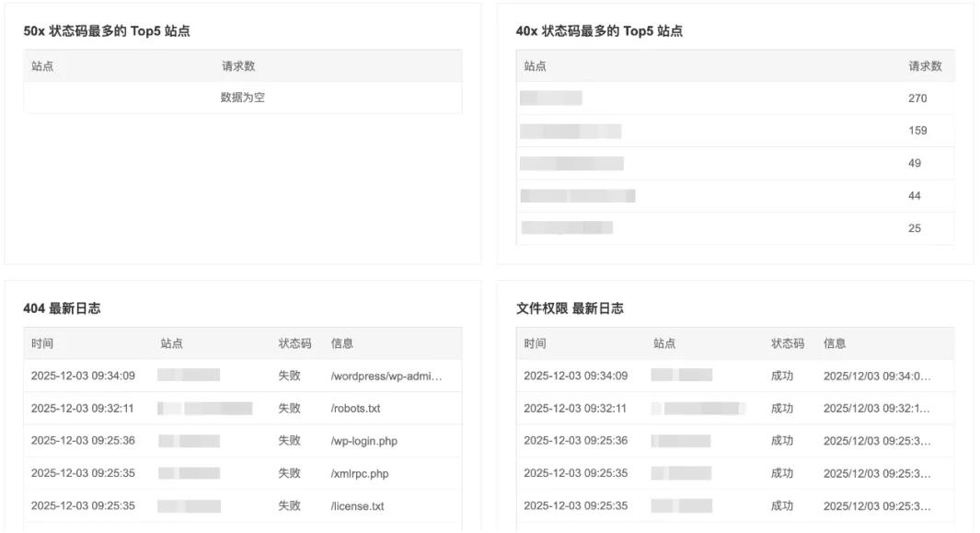Click the 失败 status in /robots.txt row
The height and width of the screenshot is (533, 980).
pos(289,408)
